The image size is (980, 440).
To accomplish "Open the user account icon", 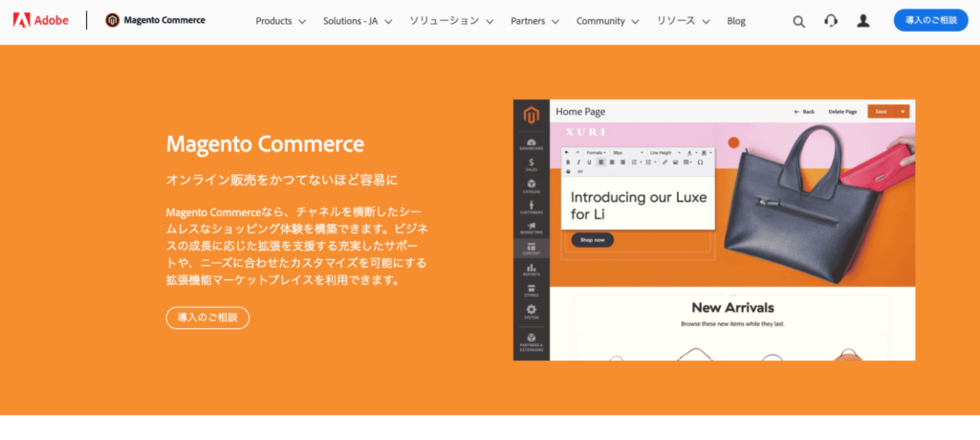I will click(863, 21).
